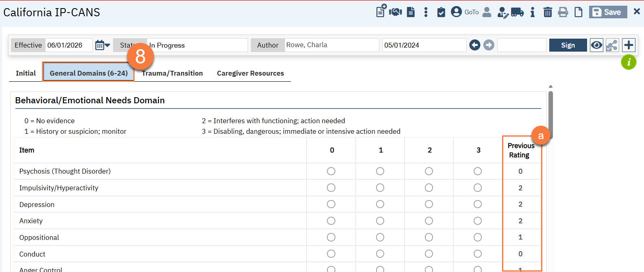
Task: Open the Author dropdown showing Rowe, Charla
Action: tap(332, 45)
